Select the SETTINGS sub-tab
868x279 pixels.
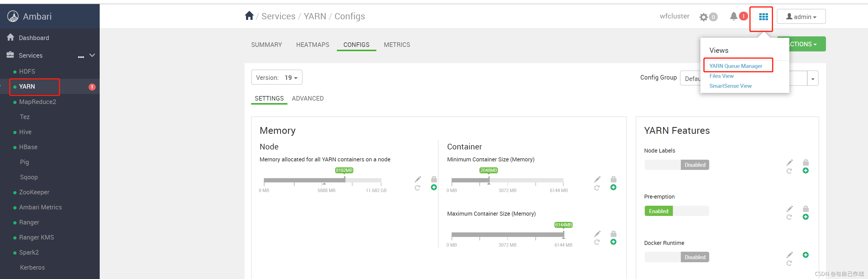click(269, 98)
